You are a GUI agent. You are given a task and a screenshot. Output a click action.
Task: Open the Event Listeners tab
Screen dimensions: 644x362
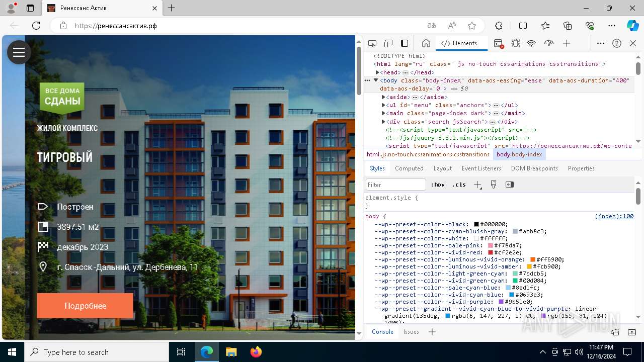tap(481, 168)
